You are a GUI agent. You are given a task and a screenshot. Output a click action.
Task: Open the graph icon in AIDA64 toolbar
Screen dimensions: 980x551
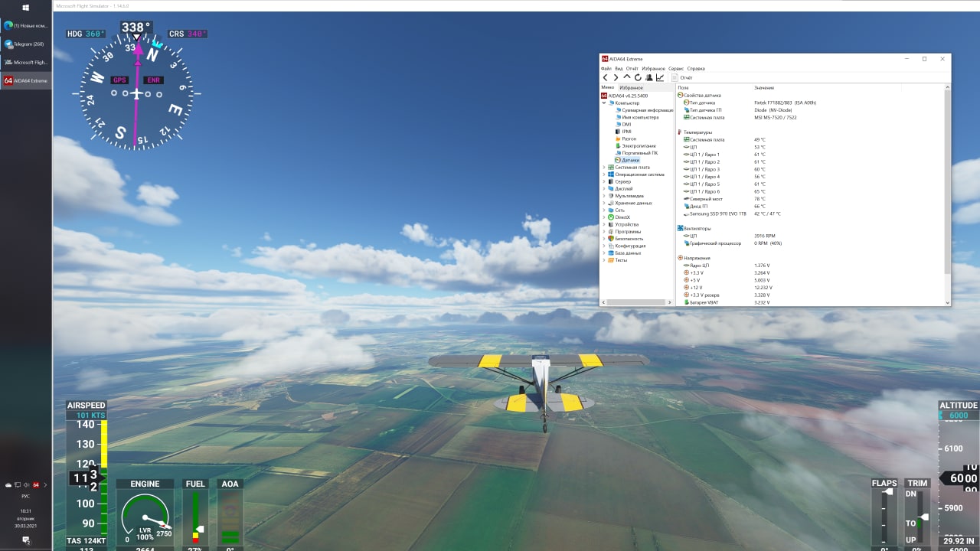[x=660, y=77]
